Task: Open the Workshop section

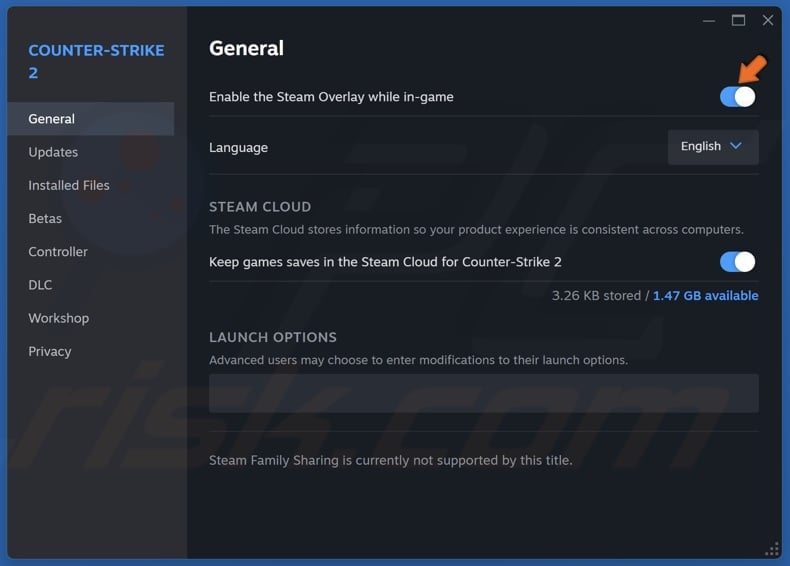Action: 58,319
